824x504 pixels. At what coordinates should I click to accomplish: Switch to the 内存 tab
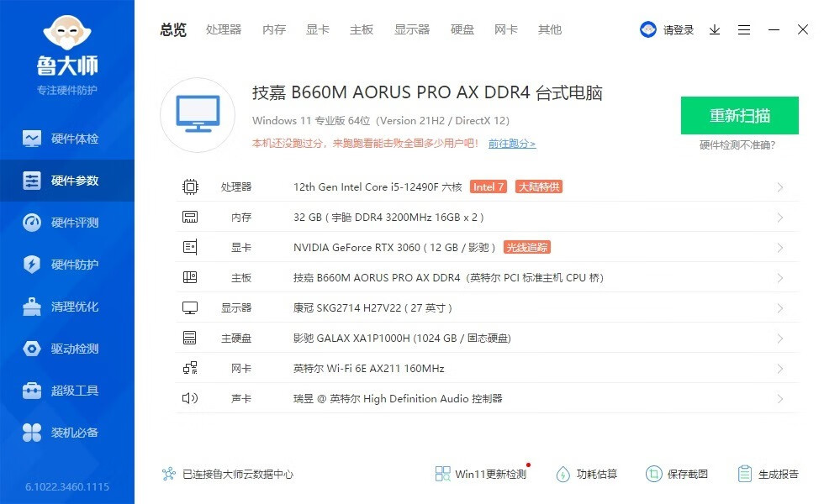point(273,29)
